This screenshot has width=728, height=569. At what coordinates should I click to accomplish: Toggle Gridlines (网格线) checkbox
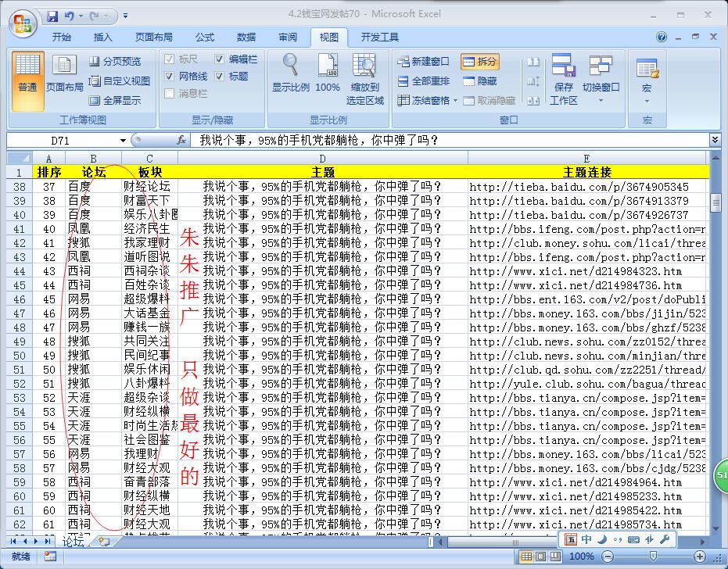170,76
